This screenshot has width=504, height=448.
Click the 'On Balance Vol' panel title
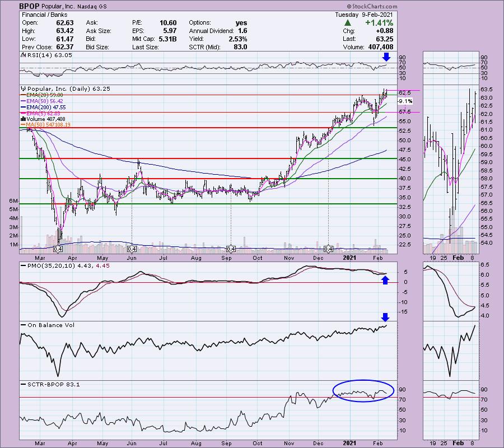(x=51, y=325)
